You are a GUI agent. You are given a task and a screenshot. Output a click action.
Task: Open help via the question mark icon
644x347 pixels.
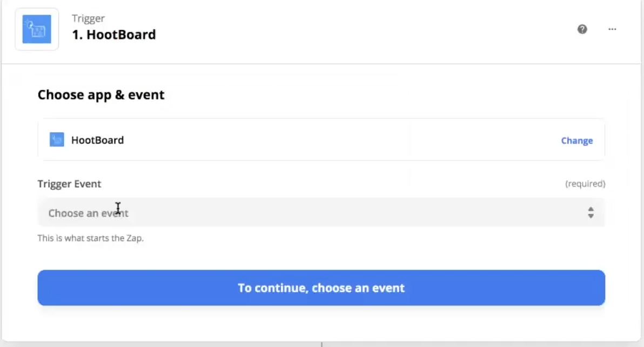coord(582,29)
